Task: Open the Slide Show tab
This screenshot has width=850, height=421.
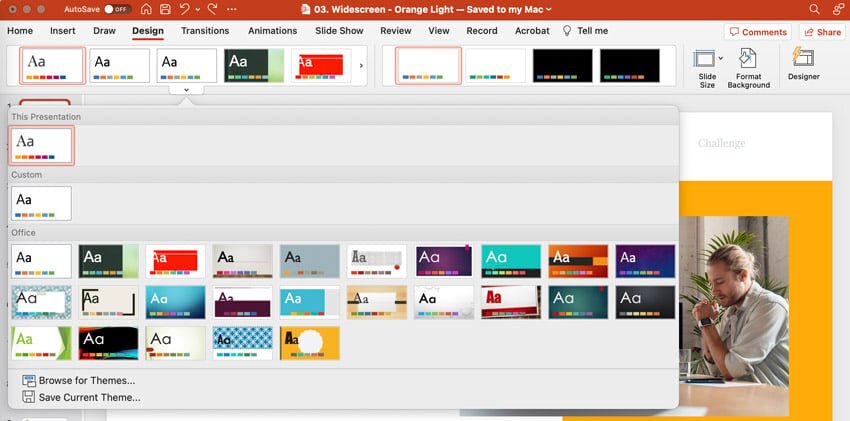Action: coord(339,31)
